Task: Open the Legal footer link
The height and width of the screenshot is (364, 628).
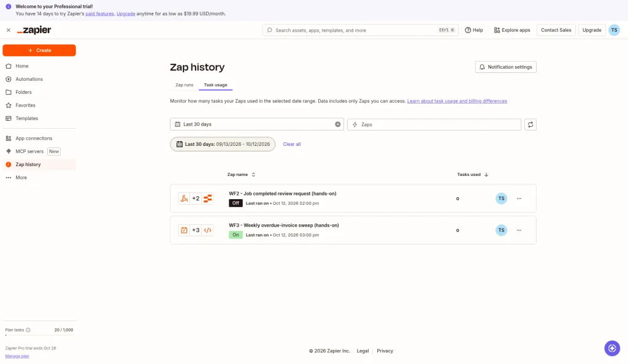Action: [x=362, y=351]
